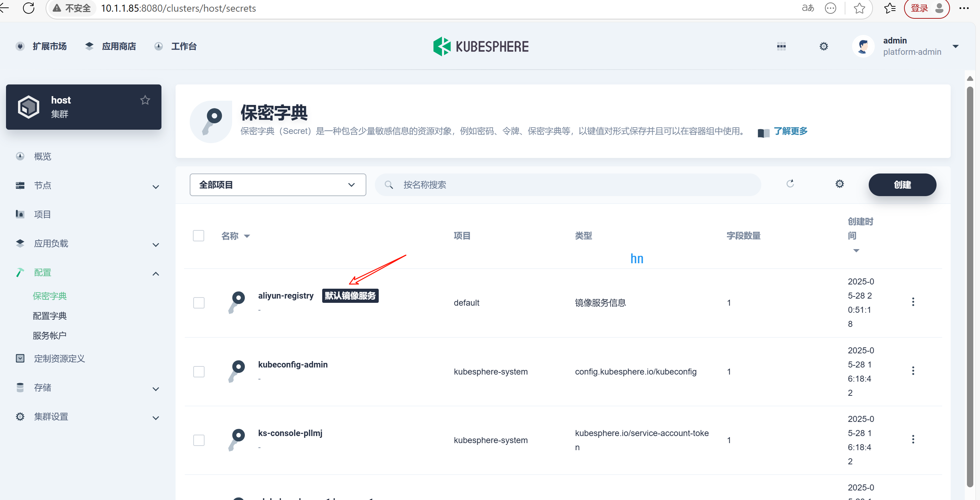980x500 pixels.
Task: Open platform settings gear in top bar
Action: 823,46
